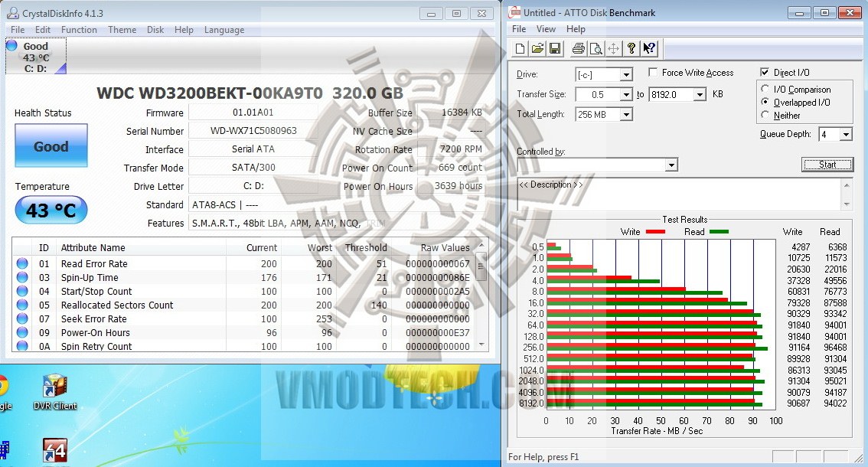Click status orb of Spin Retry Count
This screenshot has width=868, height=467.
(22, 346)
